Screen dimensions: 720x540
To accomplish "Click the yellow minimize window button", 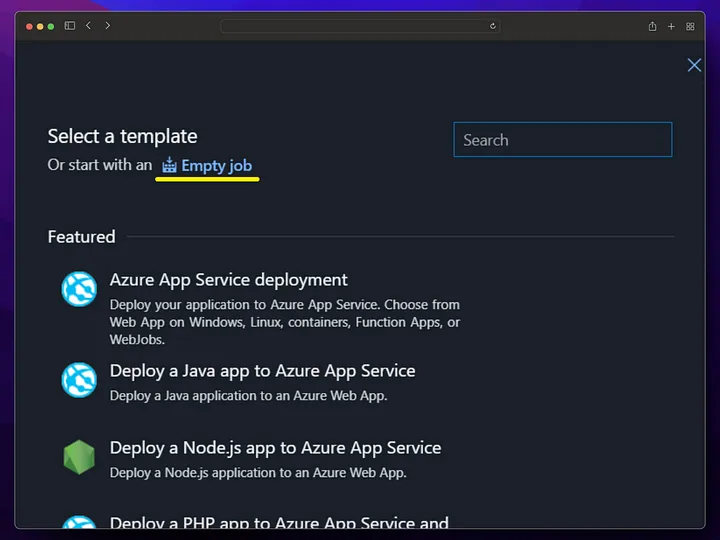I will coord(40,27).
